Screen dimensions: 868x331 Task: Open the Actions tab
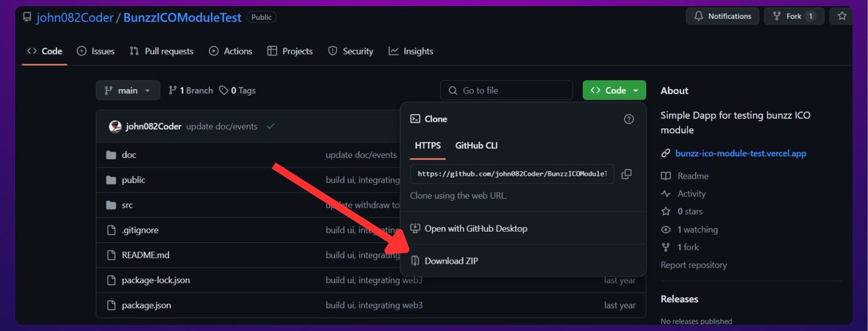click(x=230, y=51)
